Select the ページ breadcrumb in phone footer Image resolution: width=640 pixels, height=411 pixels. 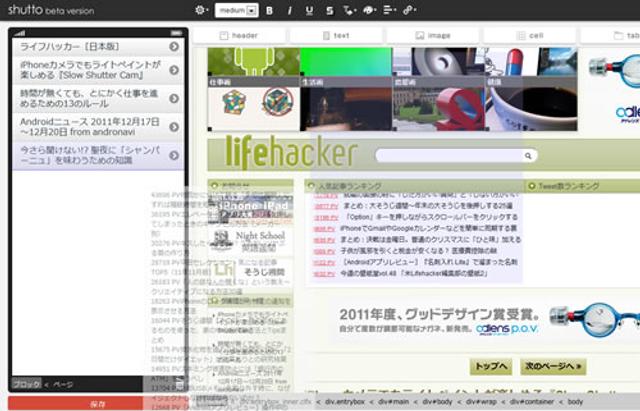click(x=63, y=384)
